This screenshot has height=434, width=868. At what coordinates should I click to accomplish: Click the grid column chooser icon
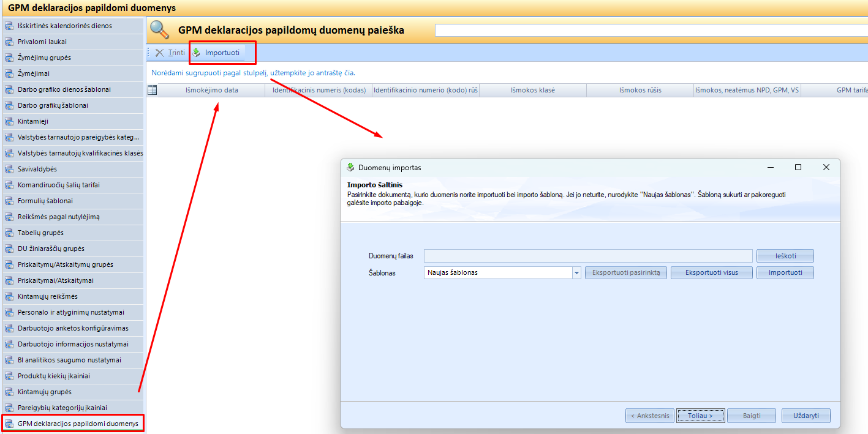pos(153,90)
